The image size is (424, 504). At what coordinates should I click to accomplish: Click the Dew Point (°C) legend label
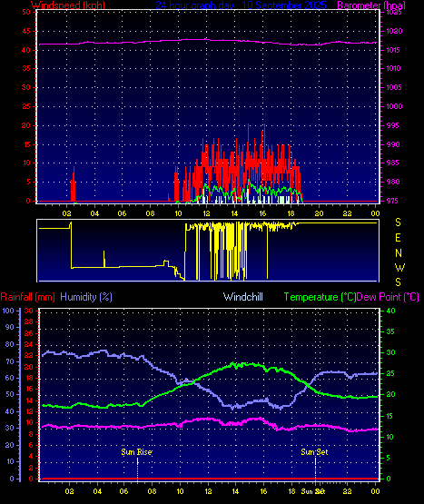(x=388, y=297)
